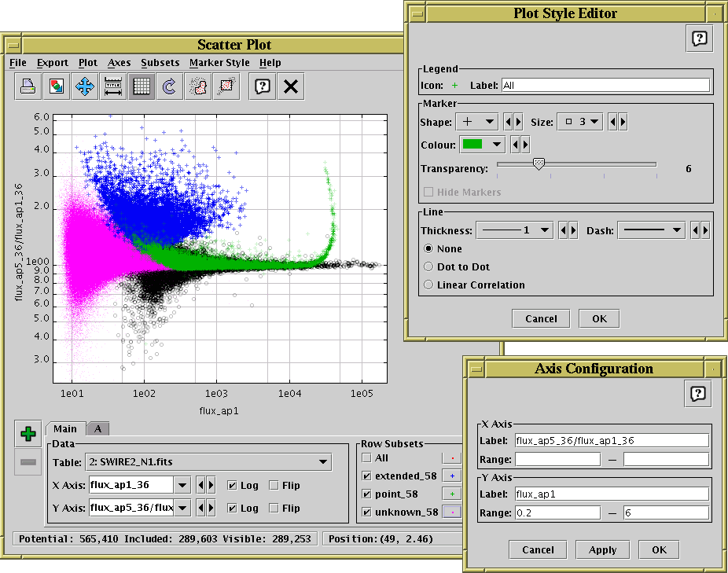This screenshot has width=728, height=573.
Task: Open the marker Shape dropdown
Action: click(477, 122)
